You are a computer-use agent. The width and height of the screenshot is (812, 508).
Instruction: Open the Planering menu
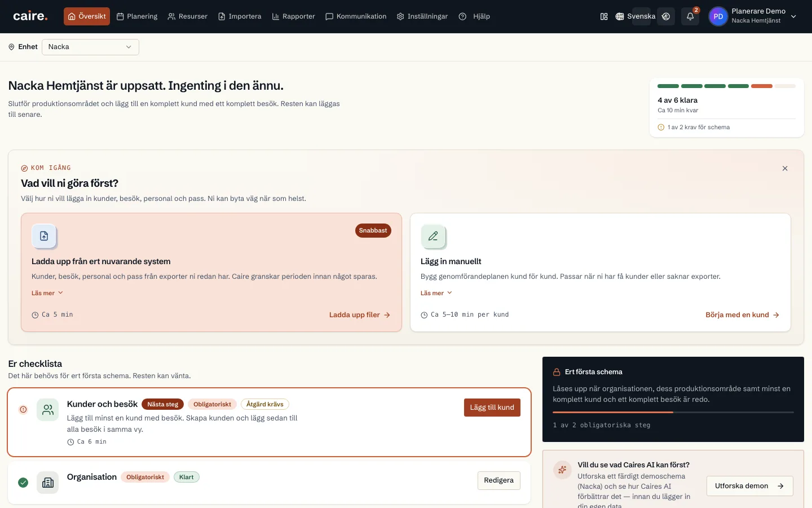(137, 16)
